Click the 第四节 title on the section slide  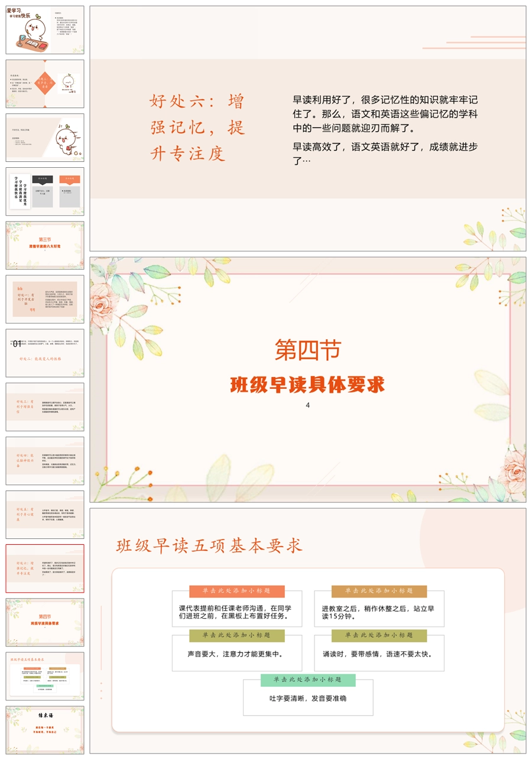point(307,350)
